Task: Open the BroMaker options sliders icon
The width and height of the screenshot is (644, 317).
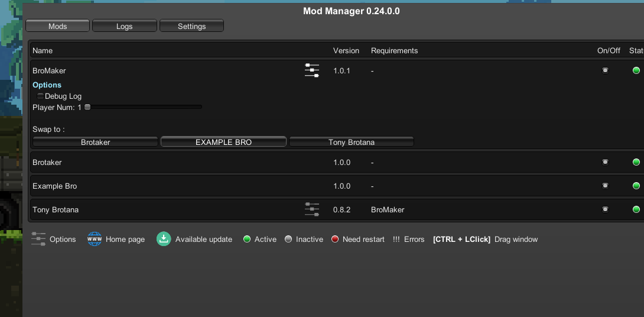Action: 312,70
